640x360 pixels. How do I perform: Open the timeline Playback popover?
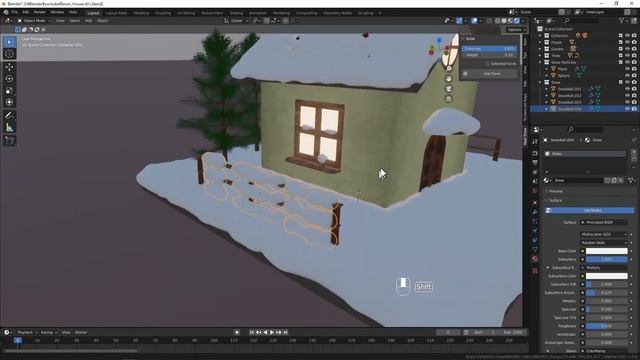27,333
